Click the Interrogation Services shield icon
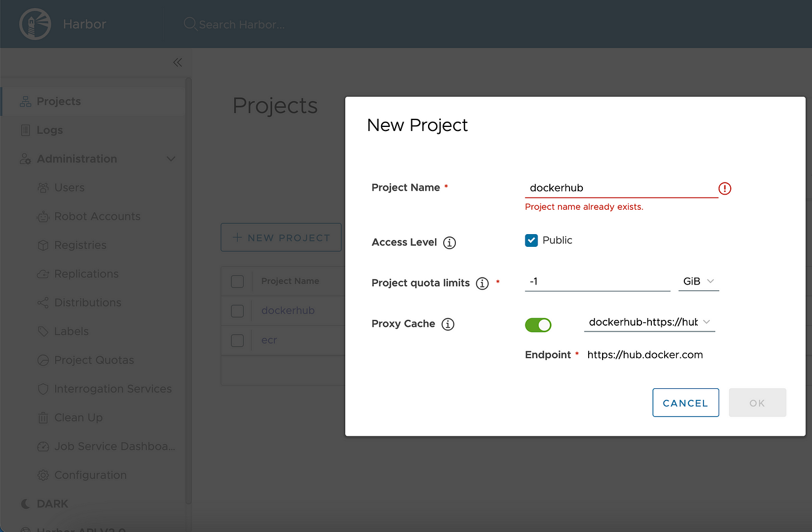Image resolution: width=812 pixels, height=532 pixels. pyautogui.click(x=43, y=389)
